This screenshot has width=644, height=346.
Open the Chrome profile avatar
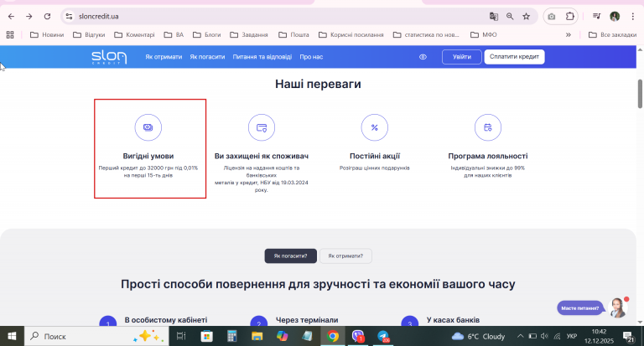615,17
